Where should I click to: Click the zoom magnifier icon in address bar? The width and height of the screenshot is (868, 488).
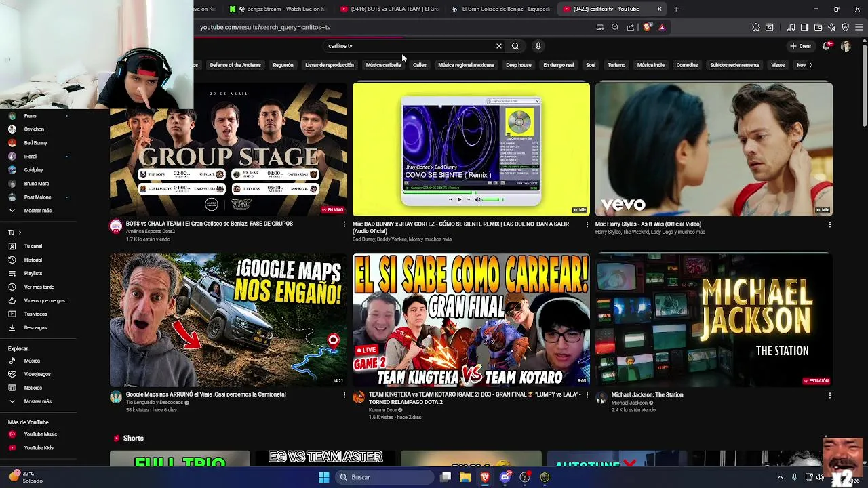tap(615, 27)
